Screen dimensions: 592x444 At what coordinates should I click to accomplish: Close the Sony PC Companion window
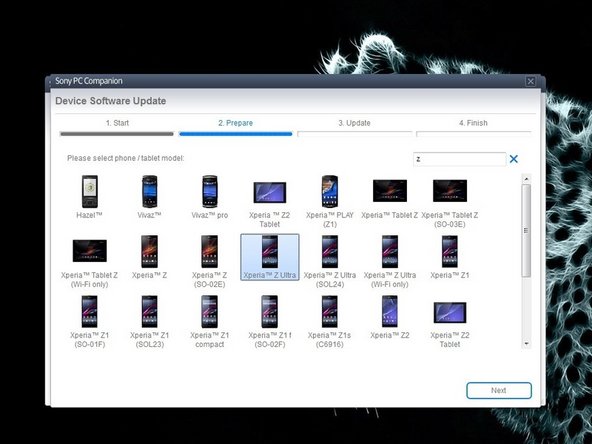(530, 81)
